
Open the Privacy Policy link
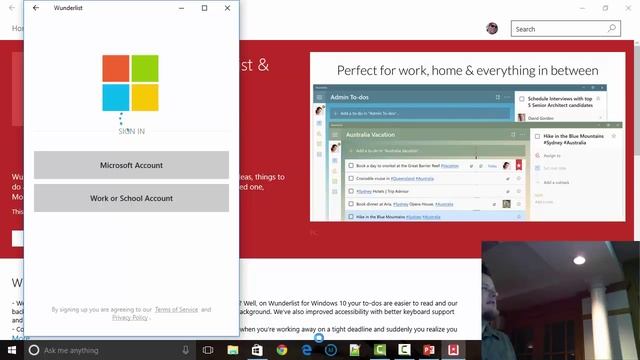[130, 317]
